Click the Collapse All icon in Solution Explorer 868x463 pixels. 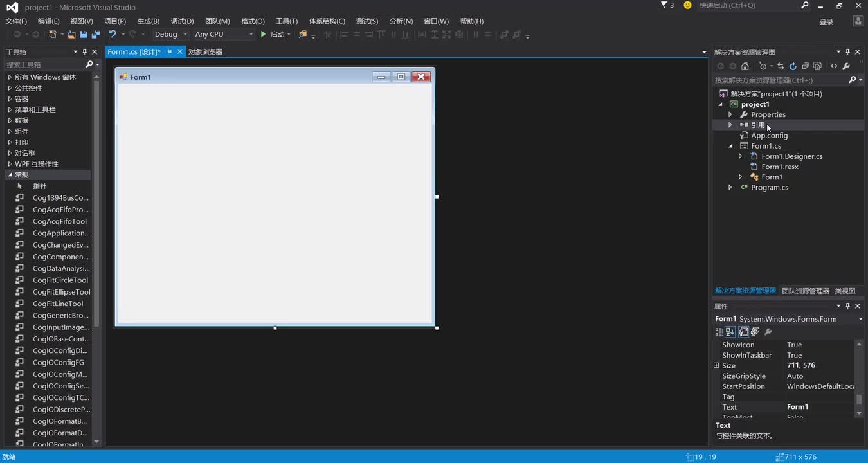point(805,66)
